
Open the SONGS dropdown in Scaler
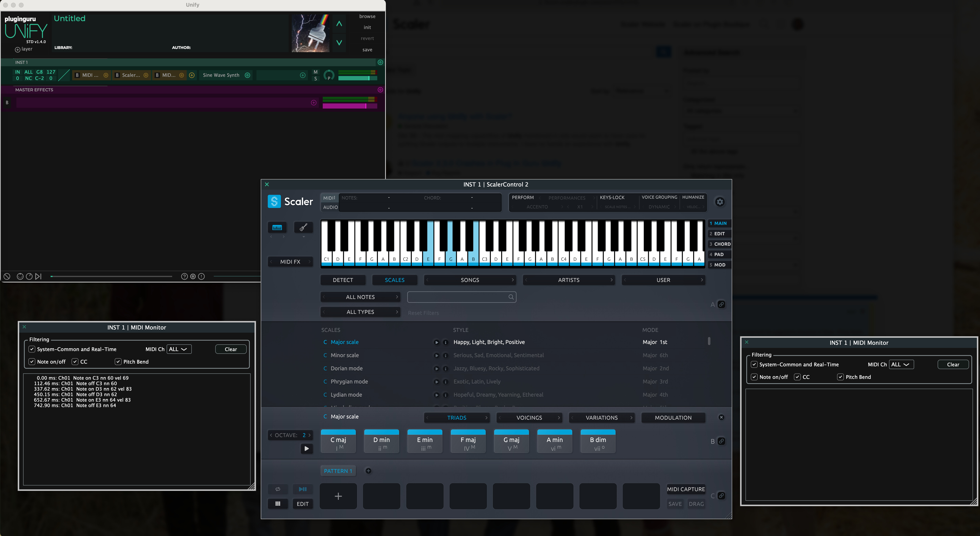pyautogui.click(x=470, y=280)
